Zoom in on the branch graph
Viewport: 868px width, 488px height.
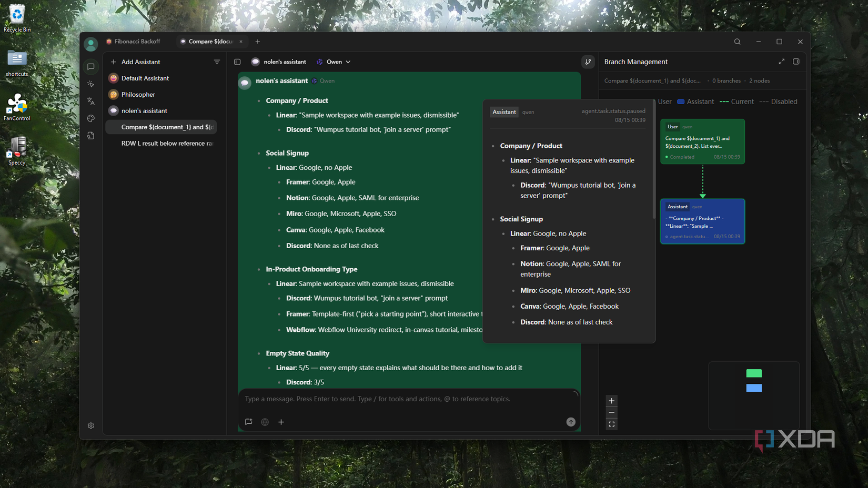pos(611,401)
